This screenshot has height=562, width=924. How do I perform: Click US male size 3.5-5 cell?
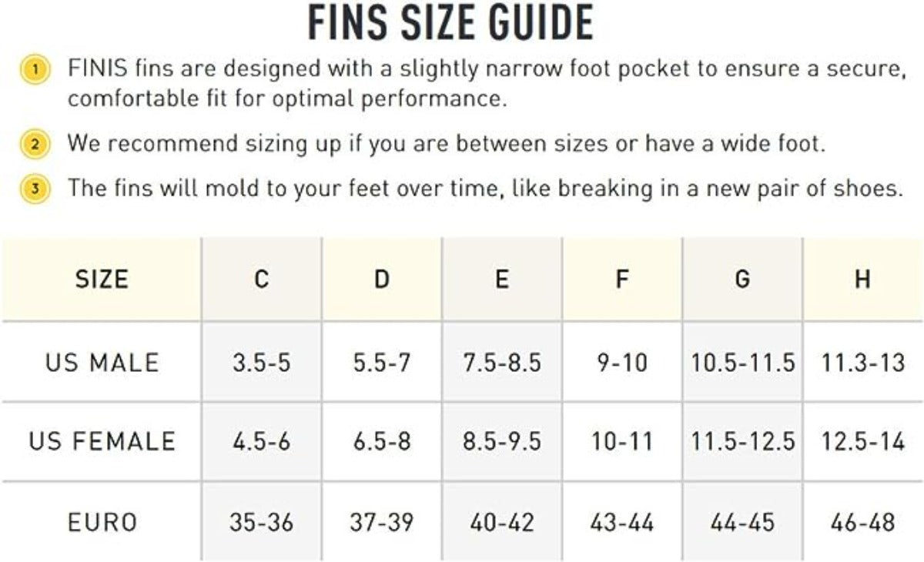tap(262, 362)
